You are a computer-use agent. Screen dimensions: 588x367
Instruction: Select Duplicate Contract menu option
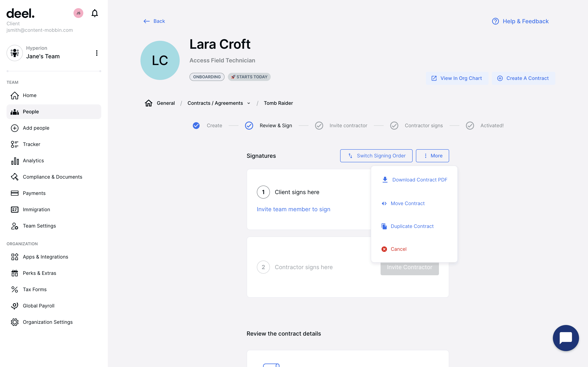[x=412, y=226]
